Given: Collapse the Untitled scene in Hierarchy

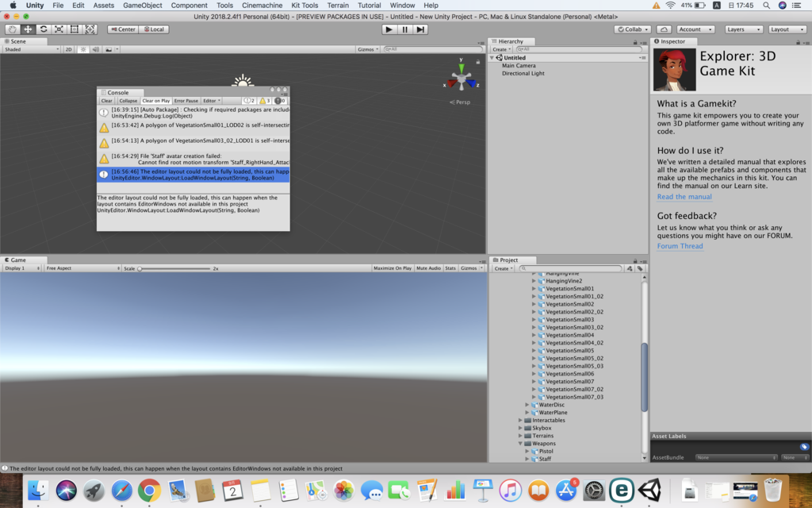Looking at the screenshot, I should click(492, 58).
